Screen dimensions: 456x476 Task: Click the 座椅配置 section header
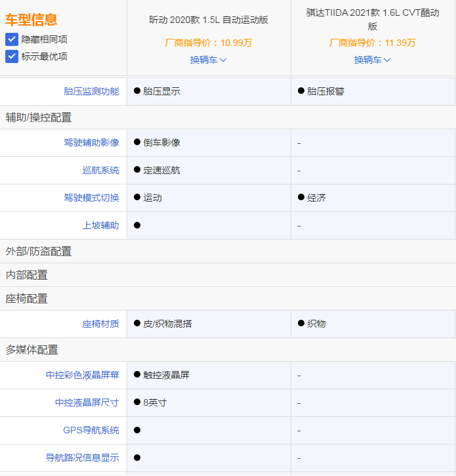27,299
